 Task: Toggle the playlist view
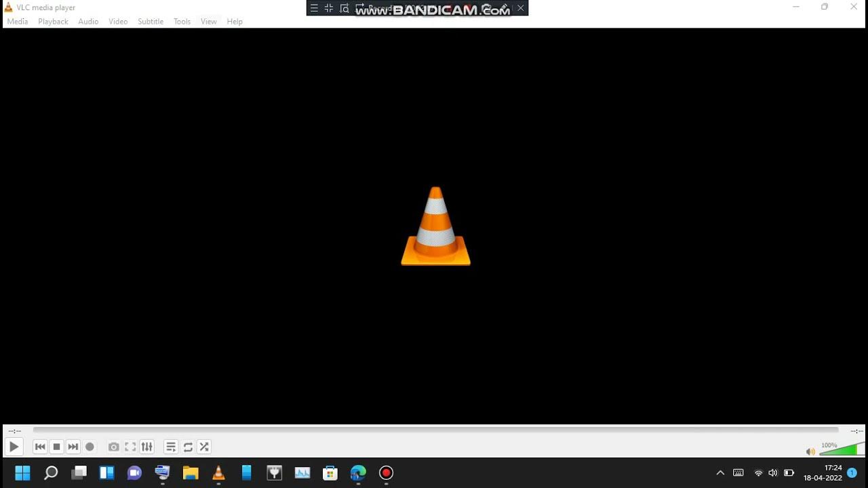click(x=171, y=447)
